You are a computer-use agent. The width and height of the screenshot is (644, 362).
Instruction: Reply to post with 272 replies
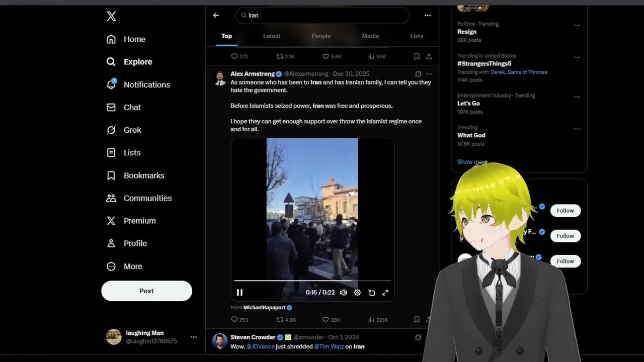click(x=239, y=57)
